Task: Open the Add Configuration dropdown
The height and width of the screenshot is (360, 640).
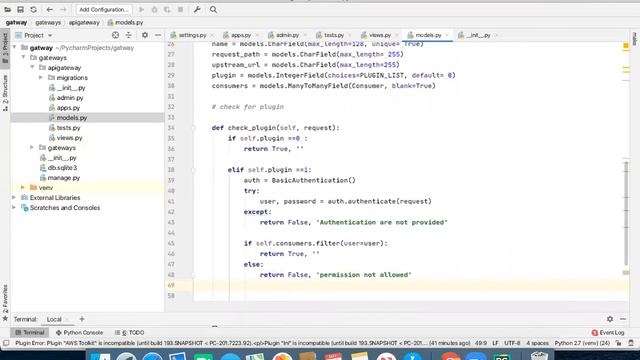Action: click(103, 9)
